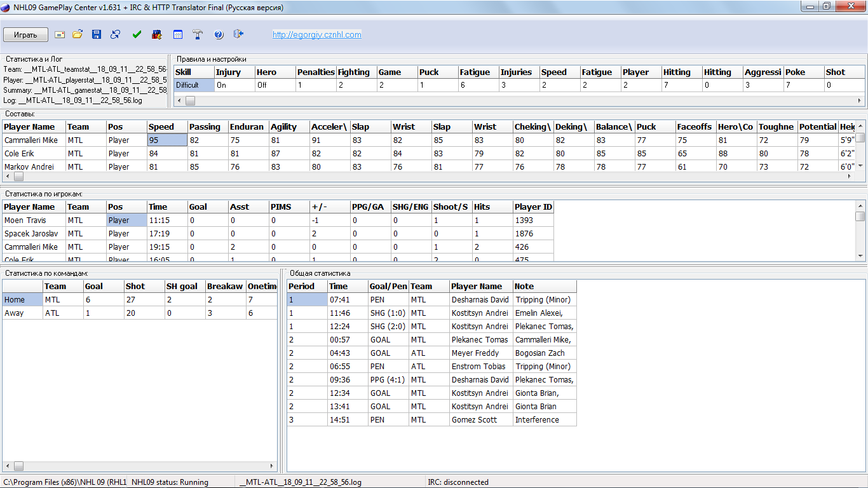
Task: Click the Note column header
Action: point(545,286)
